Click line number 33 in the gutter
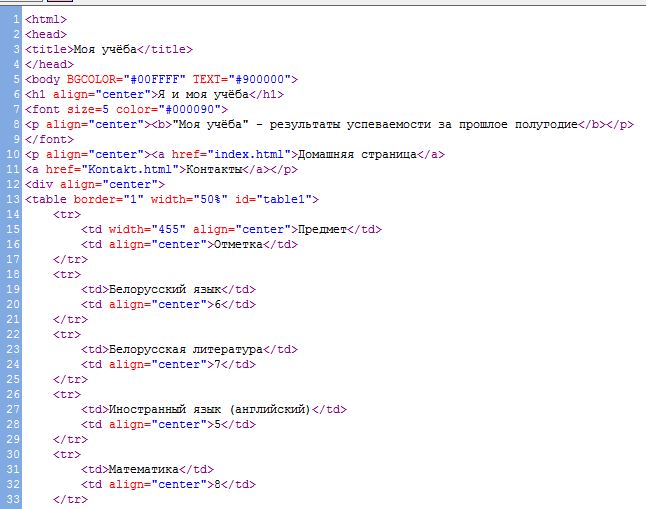Screen dimensions: 646x509 (13, 499)
